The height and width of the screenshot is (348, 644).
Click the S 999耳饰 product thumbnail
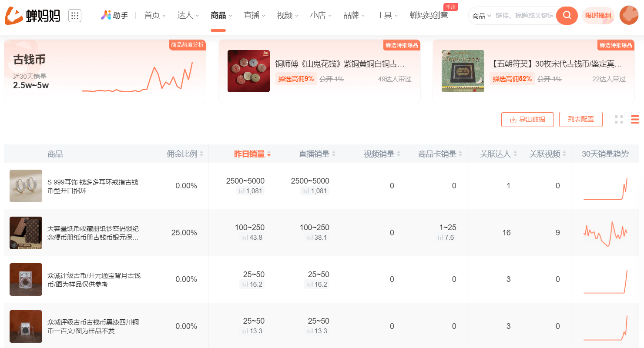(26, 186)
